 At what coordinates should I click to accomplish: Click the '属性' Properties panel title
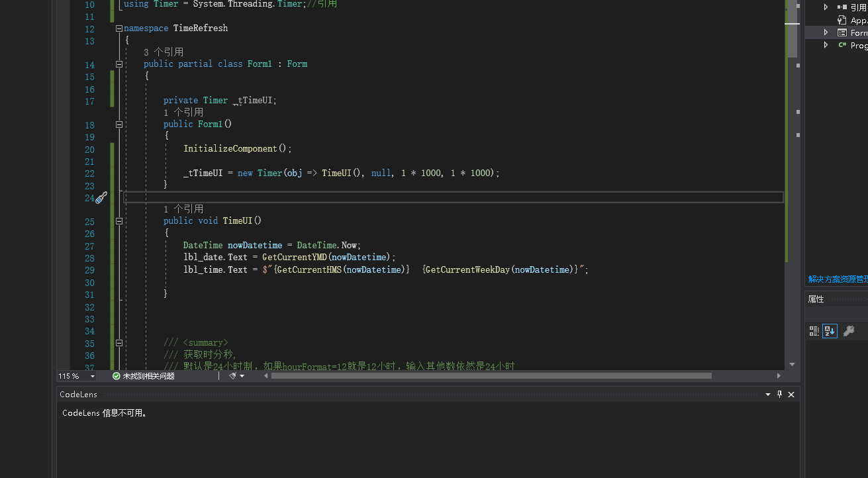(x=816, y=299)
